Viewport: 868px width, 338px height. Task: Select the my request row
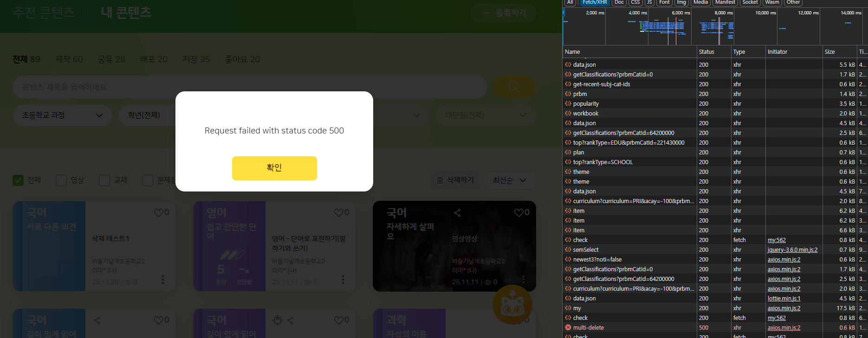715,308
